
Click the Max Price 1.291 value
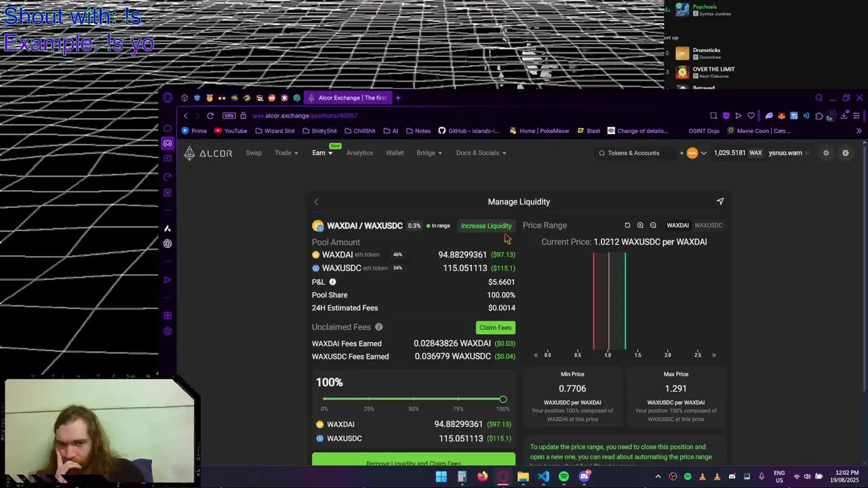tap(676, 388)
